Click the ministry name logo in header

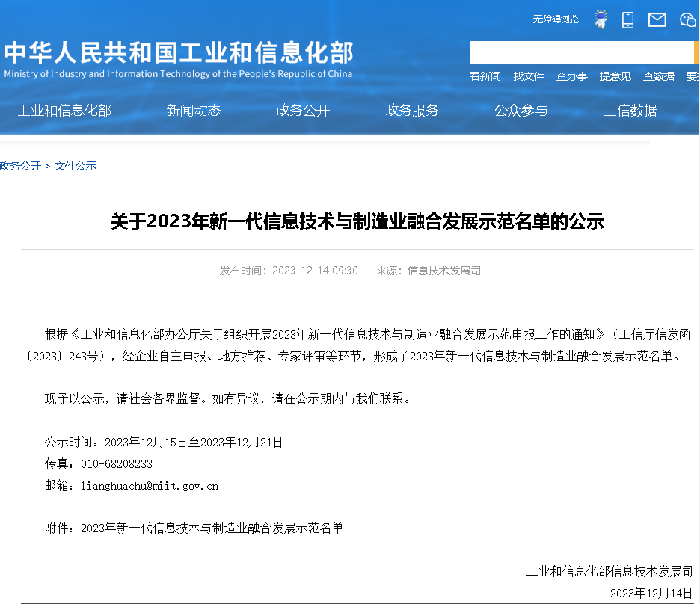tap(178, 58)
